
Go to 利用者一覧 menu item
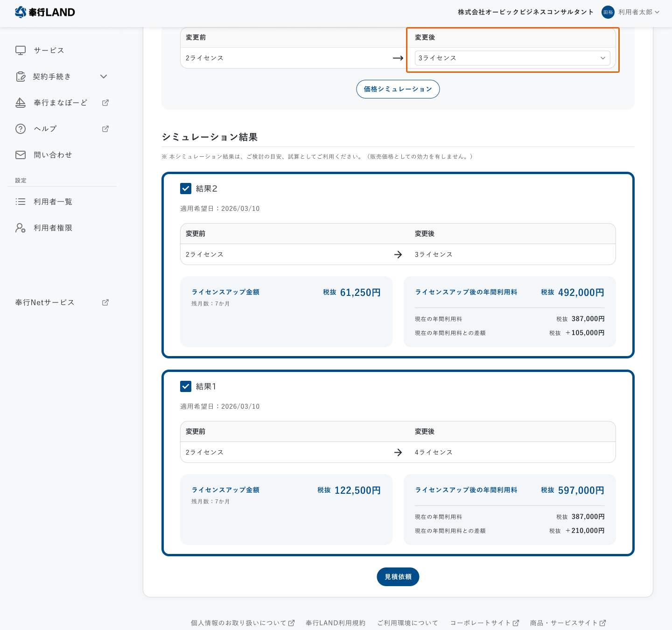[53, 202]
